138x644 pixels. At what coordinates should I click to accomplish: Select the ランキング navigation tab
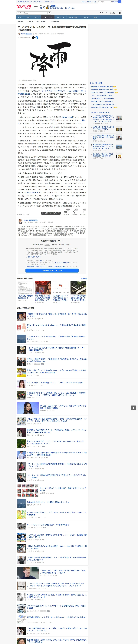86,17
